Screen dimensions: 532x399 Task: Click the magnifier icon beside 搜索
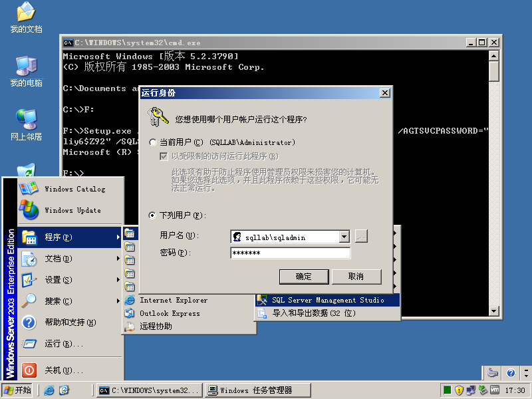[x=29, y=301]
